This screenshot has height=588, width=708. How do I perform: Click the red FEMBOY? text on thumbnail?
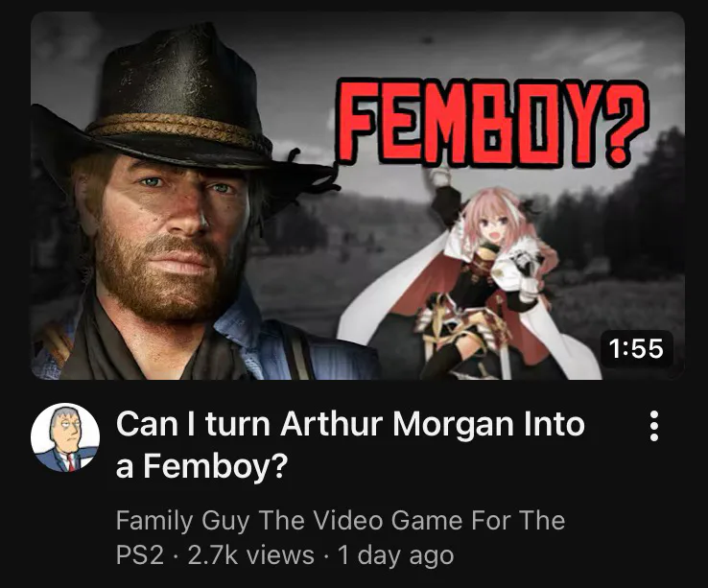(491, 123)
